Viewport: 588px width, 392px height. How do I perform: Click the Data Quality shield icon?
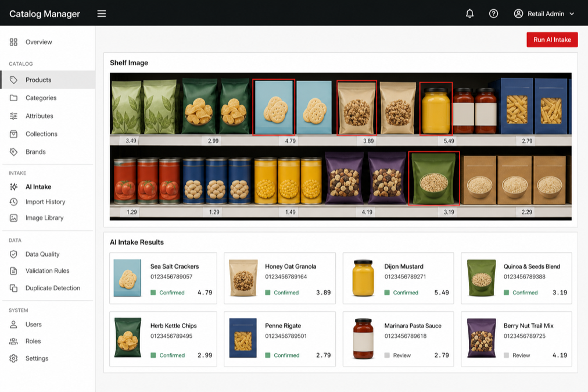tap(13, 254)
